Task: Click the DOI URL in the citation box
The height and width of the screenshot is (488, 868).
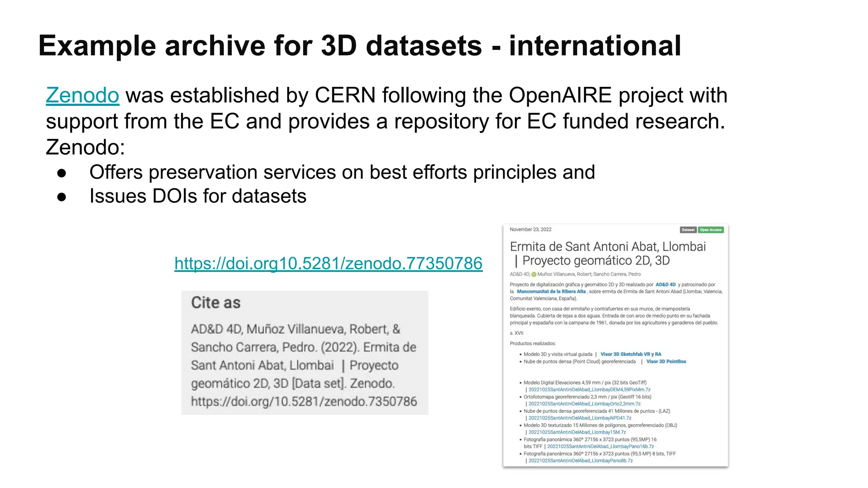Action: pyautogui.click(x=304, y=401)
